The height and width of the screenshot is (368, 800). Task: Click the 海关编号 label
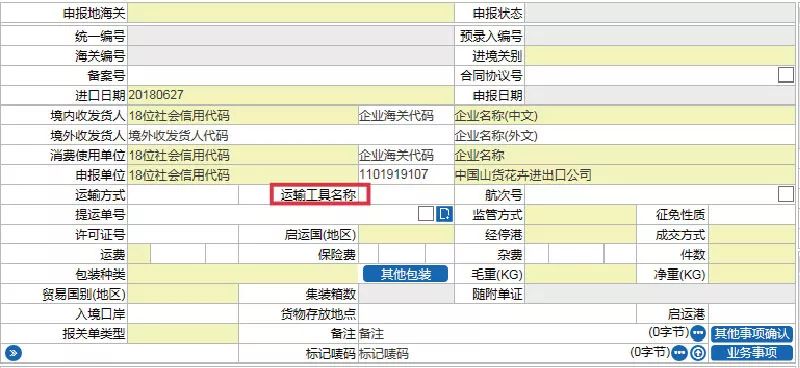tap(99, 56)
